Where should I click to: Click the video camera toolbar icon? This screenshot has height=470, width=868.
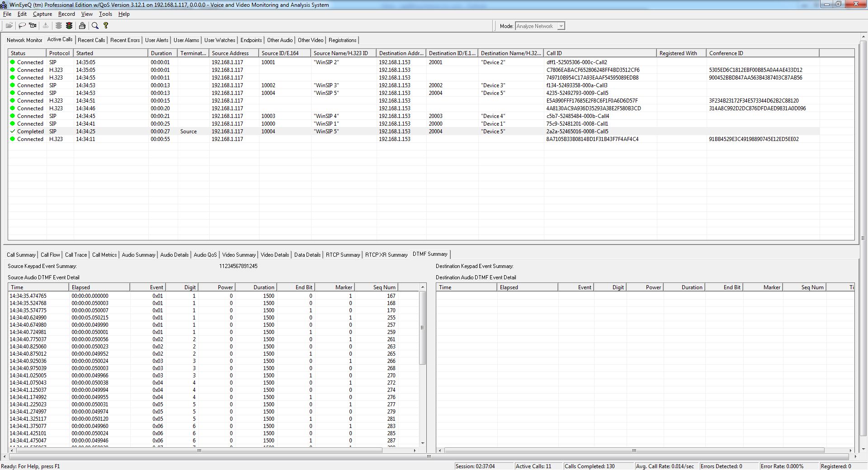point(33,26)
